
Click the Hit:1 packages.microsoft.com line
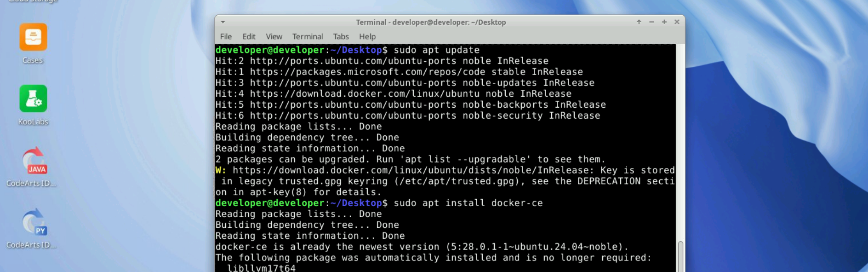[x=399, y=72]
